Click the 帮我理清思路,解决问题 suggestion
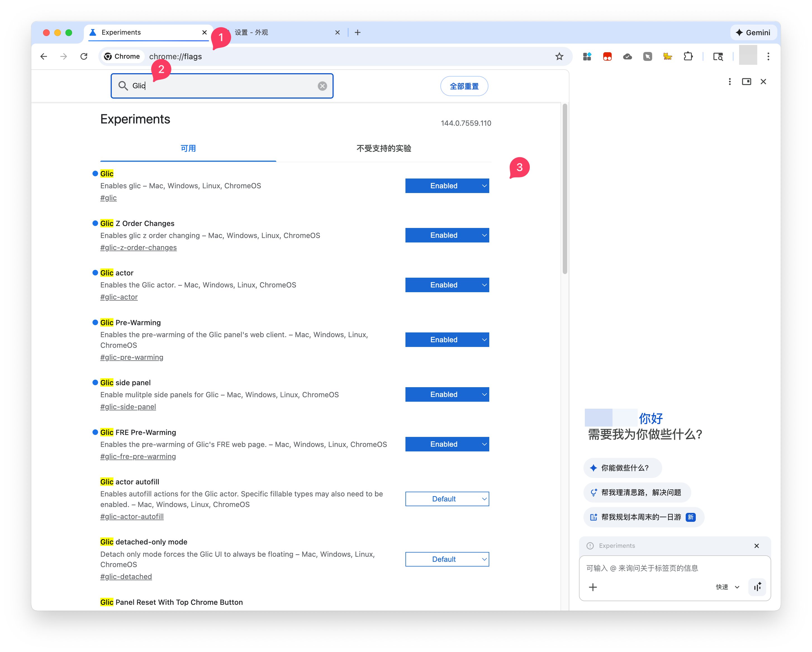This screenshot has width=812, height=652. coord(637,493)
